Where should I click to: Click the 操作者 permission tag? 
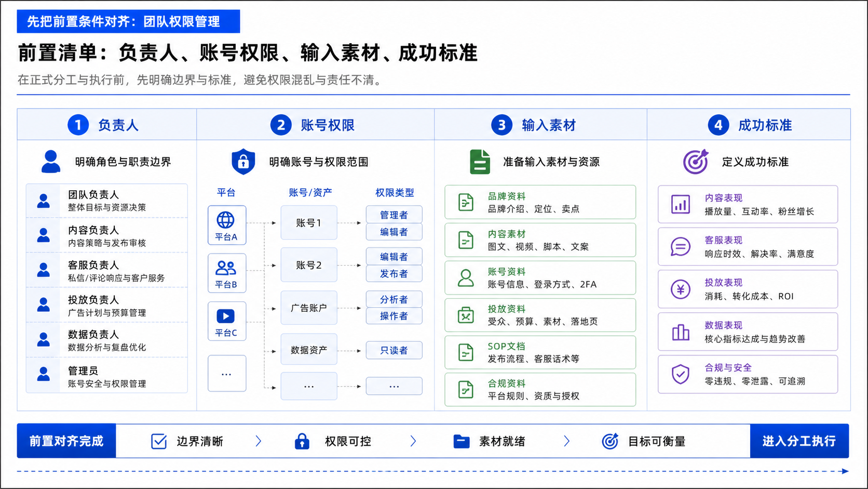394,315
